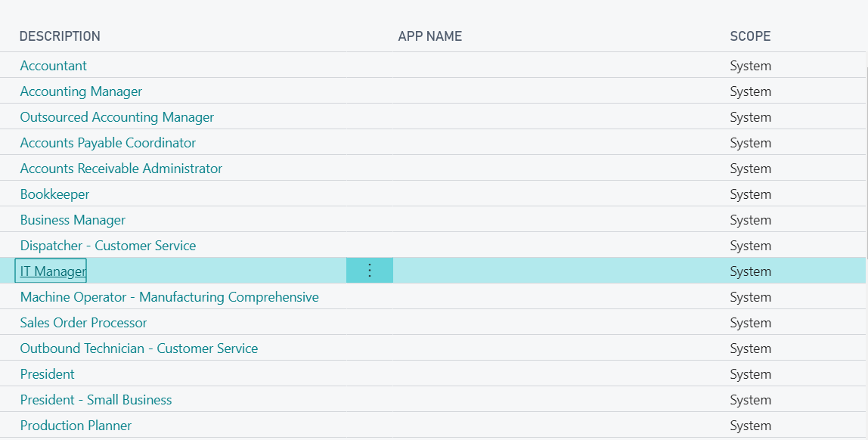The height and width of the screenshot is (443, 868).
Task: Open the Dispatcher - Customer Service profile
Action: point(108,245)
